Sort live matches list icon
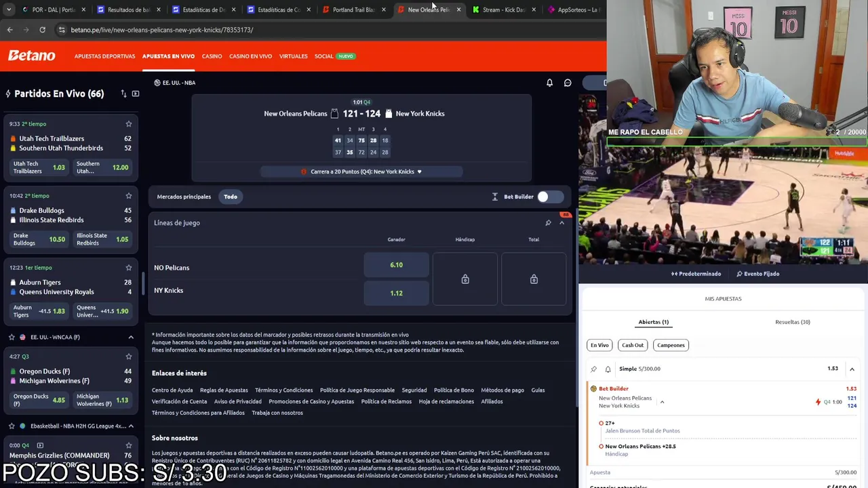This screenshot has width=868, height=488. (x=123, y=94)
